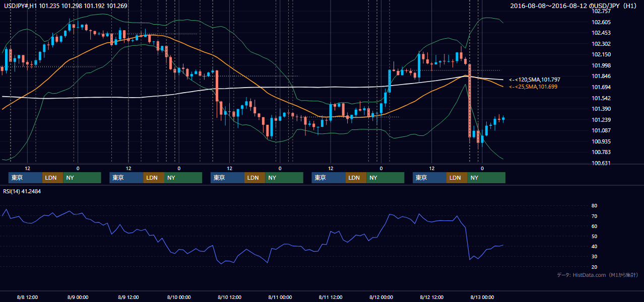The image size is (644, 302).
Task: Click the 101.846 price axis value
Action: click(x=601, y=76)
